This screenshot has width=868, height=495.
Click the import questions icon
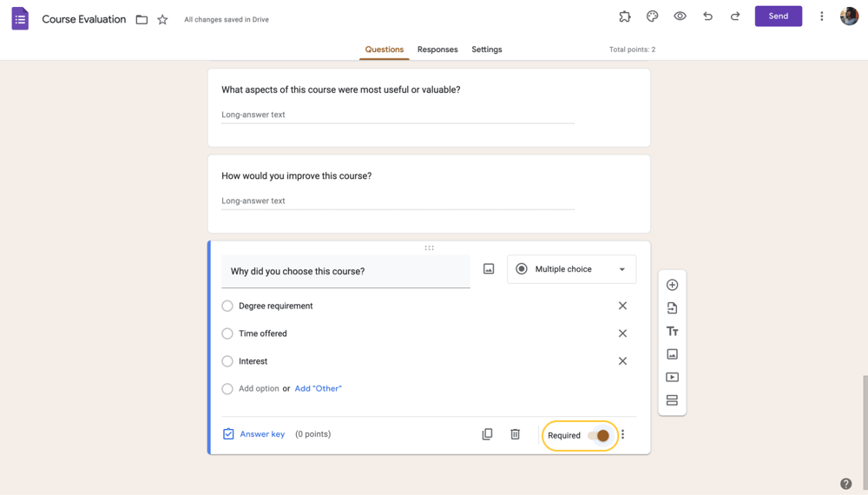click(x=672, y=308)
